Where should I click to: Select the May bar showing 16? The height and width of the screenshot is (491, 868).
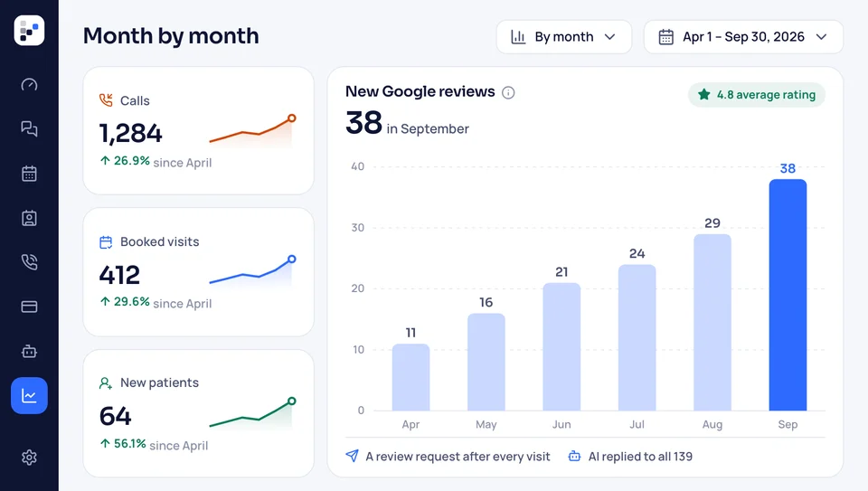[x=486, y=362]
